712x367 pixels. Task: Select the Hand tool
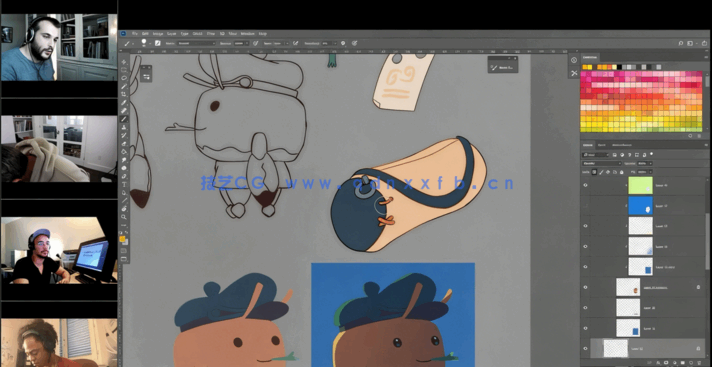pyautogui.click(x=124, y=208)
